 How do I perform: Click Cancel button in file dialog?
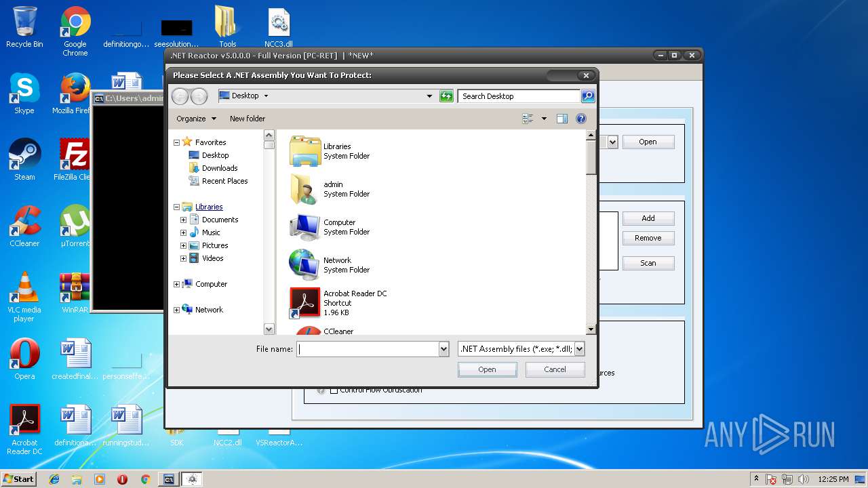point(555,369)
